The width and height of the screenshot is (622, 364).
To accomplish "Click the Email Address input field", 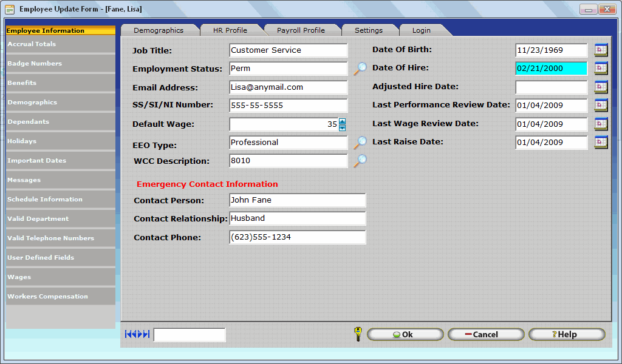I will click(289, 87).
